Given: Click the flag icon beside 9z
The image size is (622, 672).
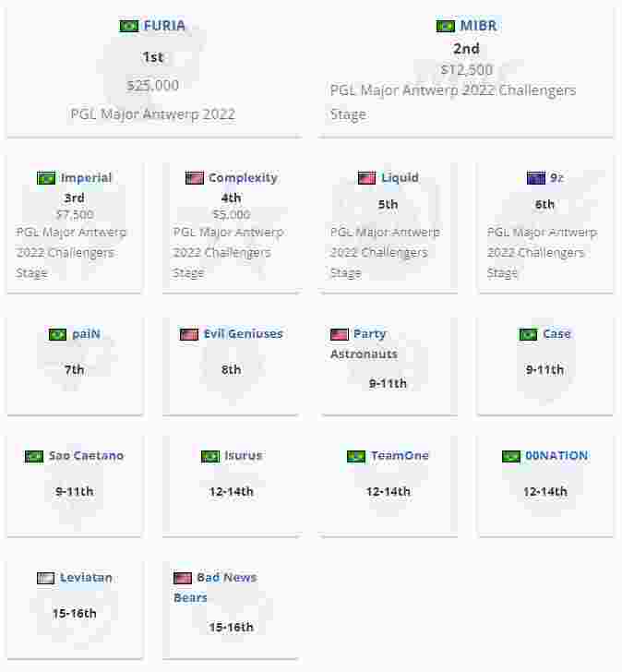Looking at the screenshot, I should tap(536, 178).
